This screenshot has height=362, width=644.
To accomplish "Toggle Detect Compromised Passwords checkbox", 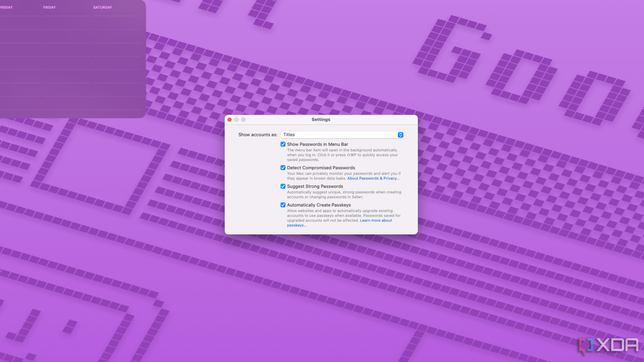I will (x=283, y=168).
